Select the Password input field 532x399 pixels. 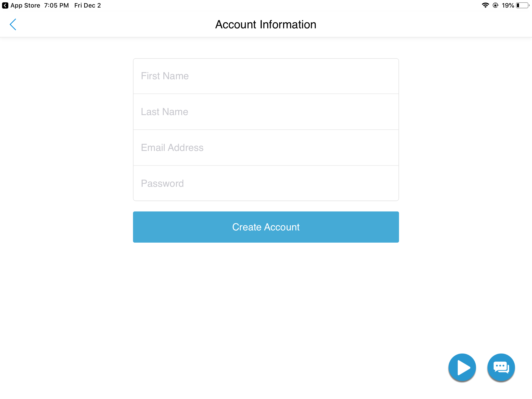pyautogui.click(x=266, y=183)
